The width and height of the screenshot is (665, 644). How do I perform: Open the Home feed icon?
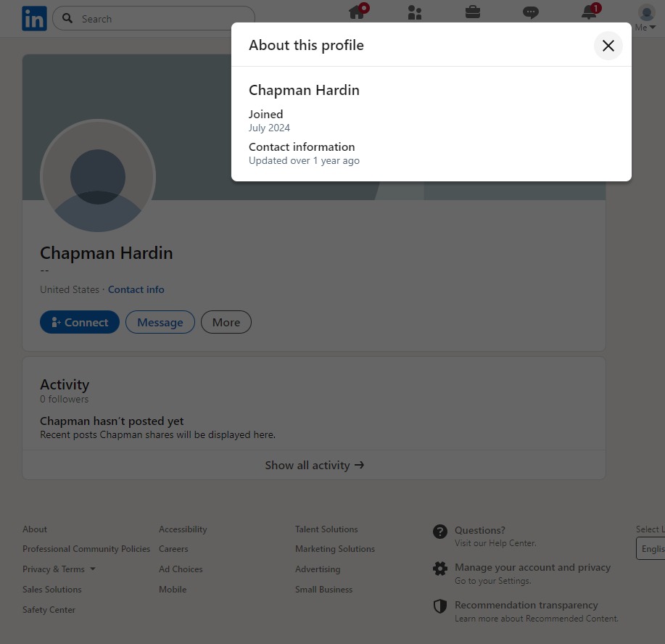click(x=357, y=12)
